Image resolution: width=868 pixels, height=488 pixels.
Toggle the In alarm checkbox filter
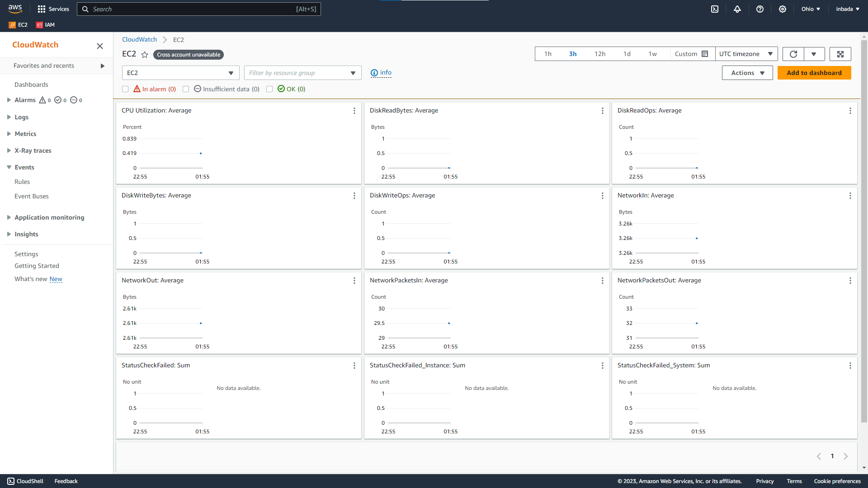[x=126, y=89]
